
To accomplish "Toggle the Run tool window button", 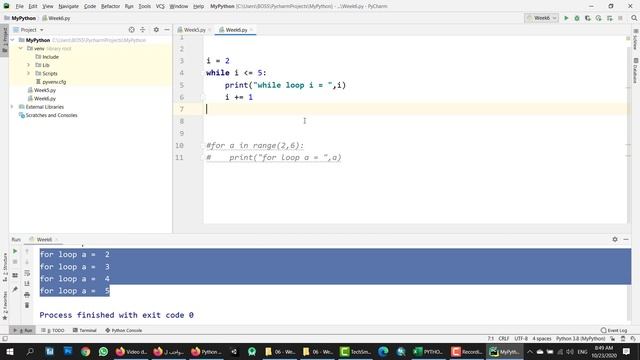I will click(22, 330).
